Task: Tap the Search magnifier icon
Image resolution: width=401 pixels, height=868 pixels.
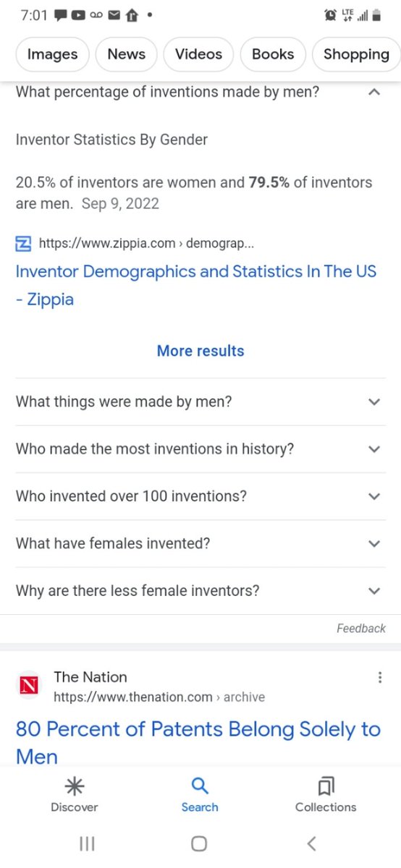Action: click(x=200, y=786)
